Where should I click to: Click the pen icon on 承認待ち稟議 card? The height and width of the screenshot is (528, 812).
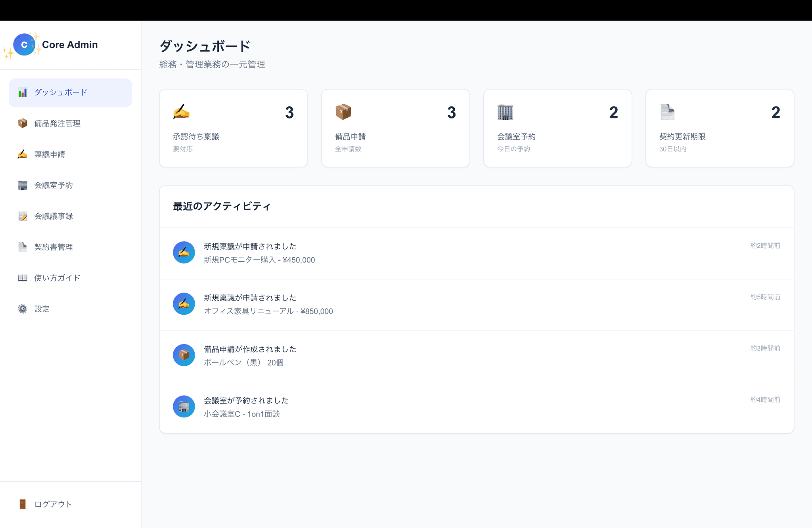click(x=182, y=112)
